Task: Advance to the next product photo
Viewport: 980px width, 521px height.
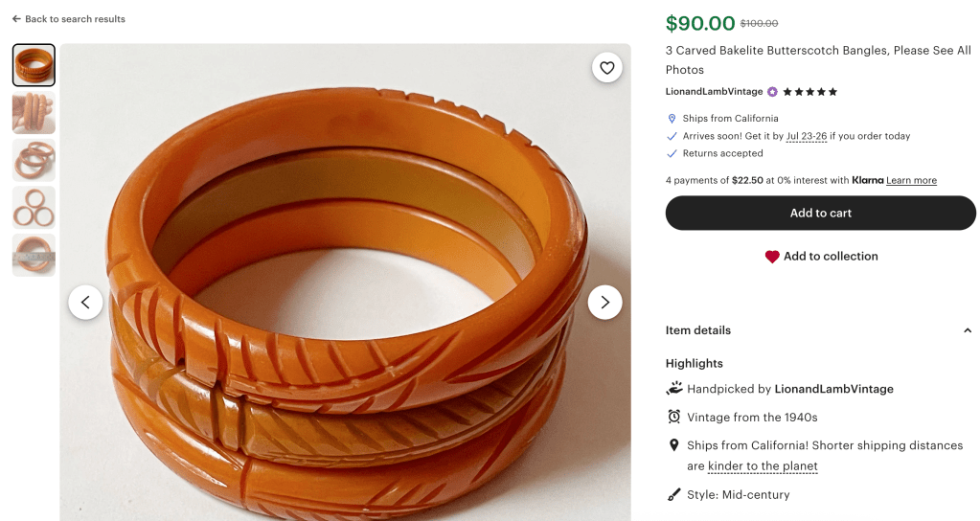Action: 604,303
